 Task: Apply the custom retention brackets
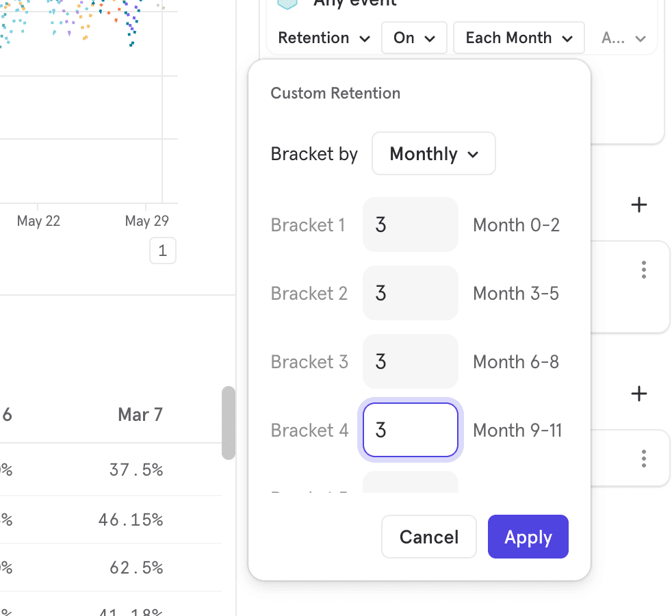pos(528,537)
